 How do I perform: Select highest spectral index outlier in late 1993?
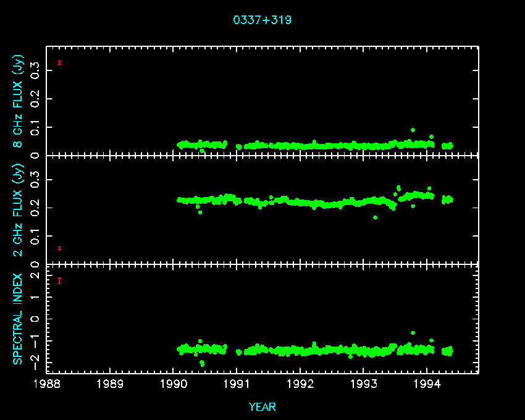coord(413,333)
